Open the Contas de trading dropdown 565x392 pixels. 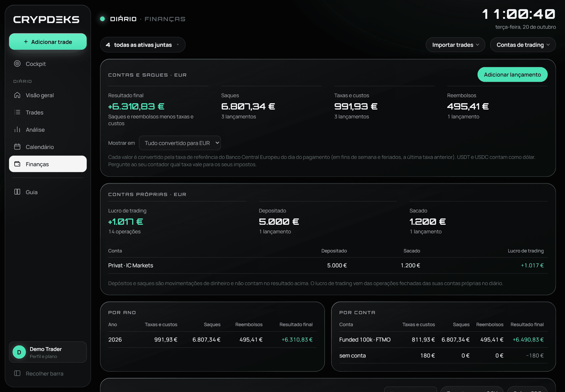523,45
